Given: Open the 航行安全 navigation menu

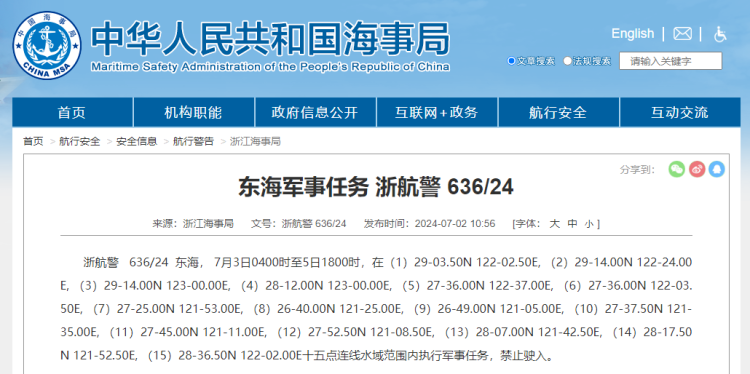Looking at the screenshot, I should coord(558,112).
